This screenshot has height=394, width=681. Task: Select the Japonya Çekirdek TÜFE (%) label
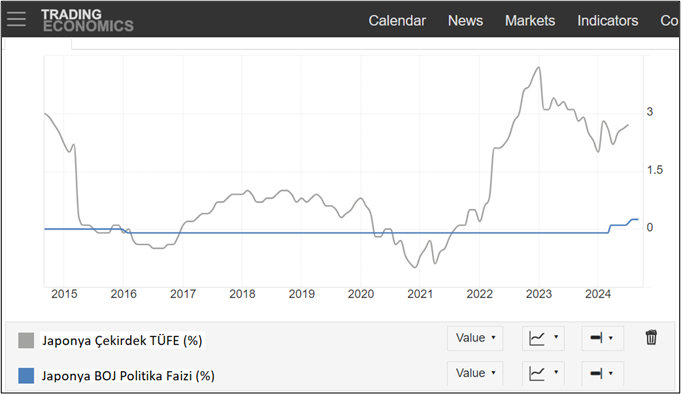coord(122,341)
